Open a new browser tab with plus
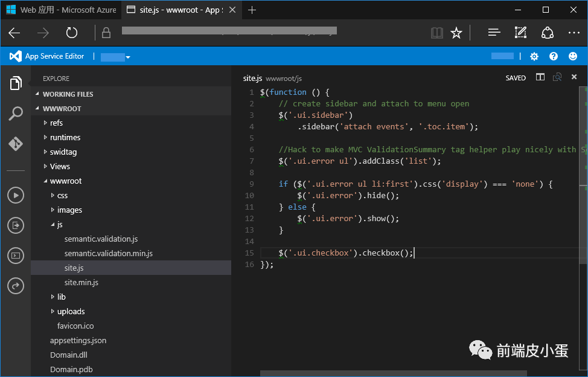 252,10
